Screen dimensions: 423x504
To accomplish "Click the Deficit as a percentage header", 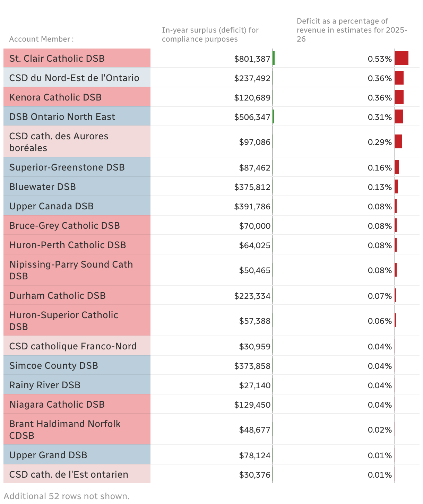I will [352, 30].
